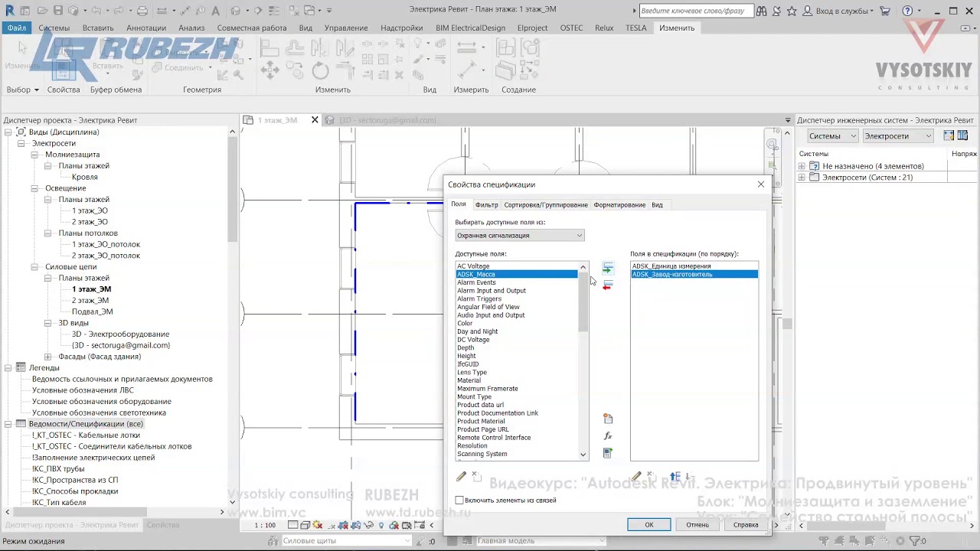Click 'Вход в службы' sign-in link

841,11
